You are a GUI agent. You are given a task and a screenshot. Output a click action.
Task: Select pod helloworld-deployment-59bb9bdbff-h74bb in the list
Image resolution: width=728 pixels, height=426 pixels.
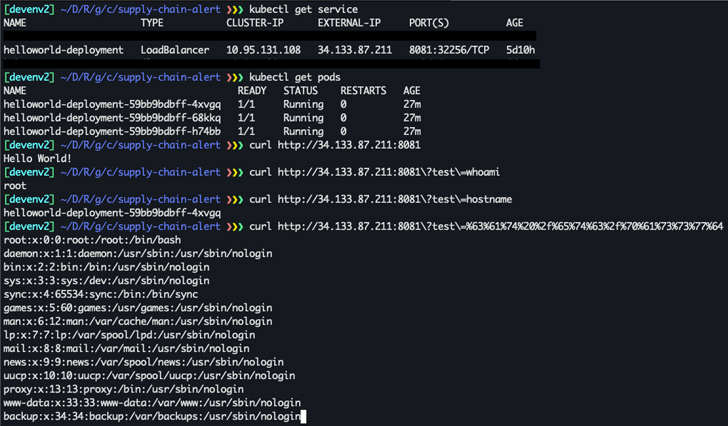[x=112, y=131]
